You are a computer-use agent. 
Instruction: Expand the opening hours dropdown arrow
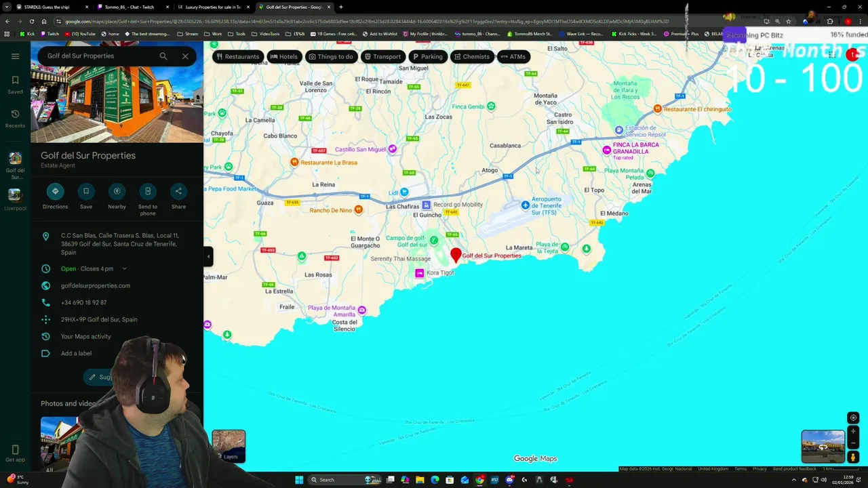click(x=124, y=269)
